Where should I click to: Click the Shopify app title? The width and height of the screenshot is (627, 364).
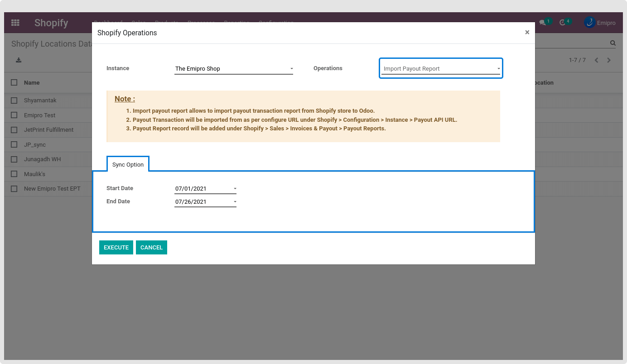51,23
